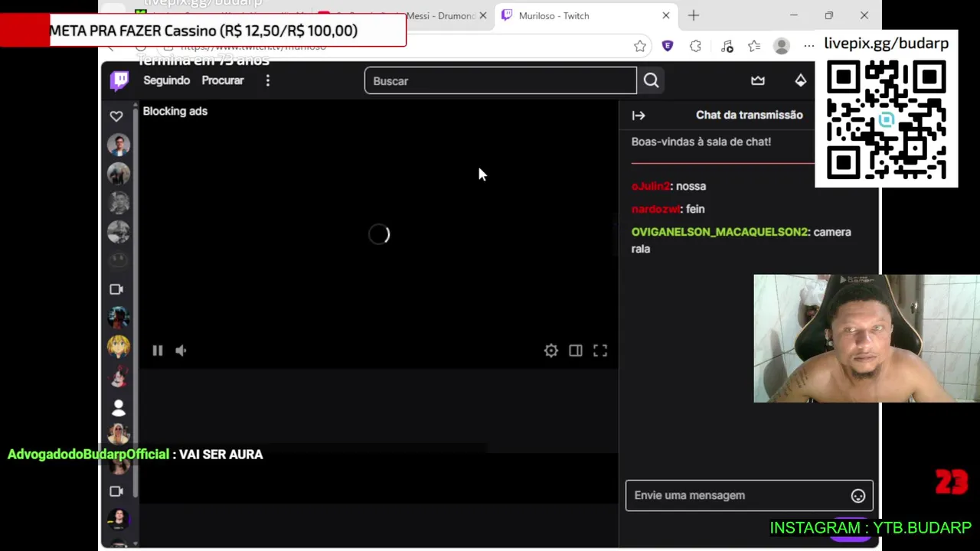Focus the Envie uma mensagem chat box

(749, 495)
